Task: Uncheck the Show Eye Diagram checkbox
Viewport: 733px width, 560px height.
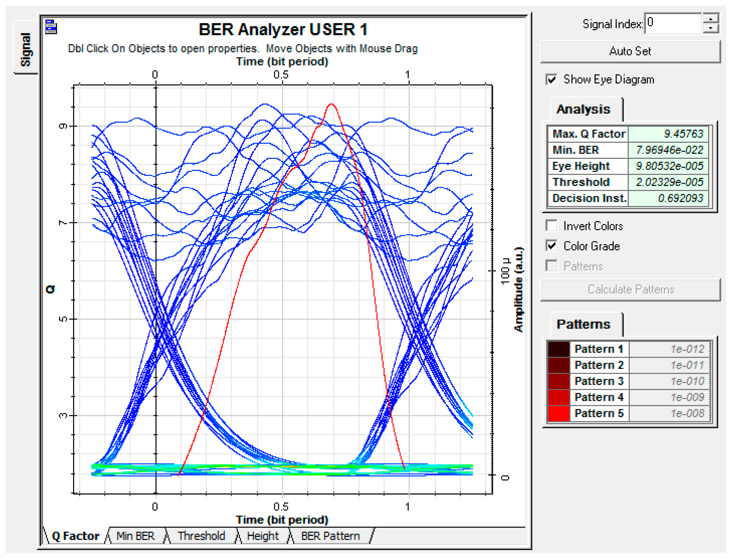Action: click(551, 80)
